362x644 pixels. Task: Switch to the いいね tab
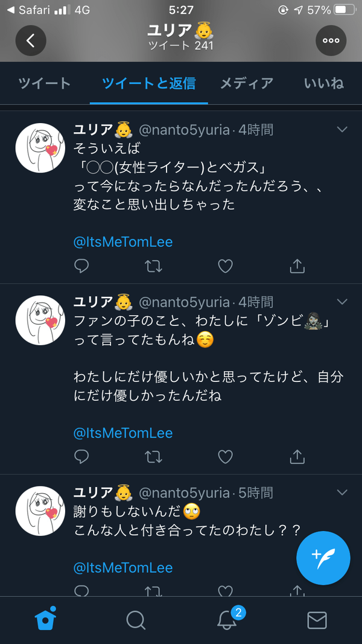click(324, 83)
